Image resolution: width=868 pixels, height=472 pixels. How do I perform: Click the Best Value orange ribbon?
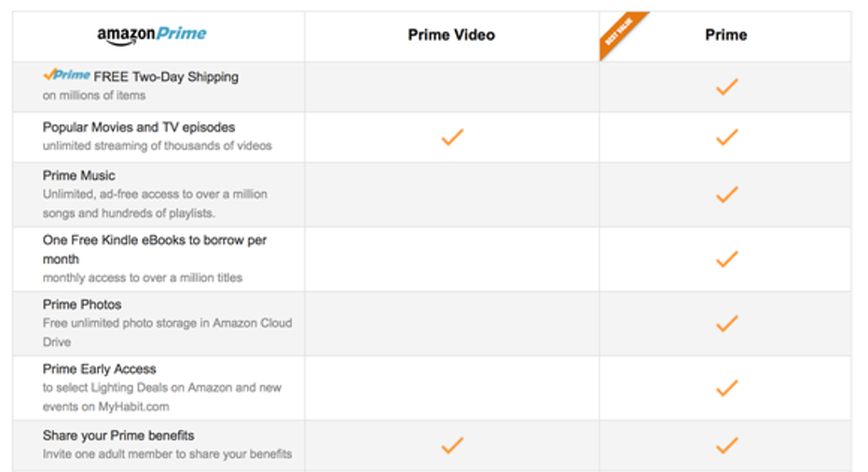[620, 32]
